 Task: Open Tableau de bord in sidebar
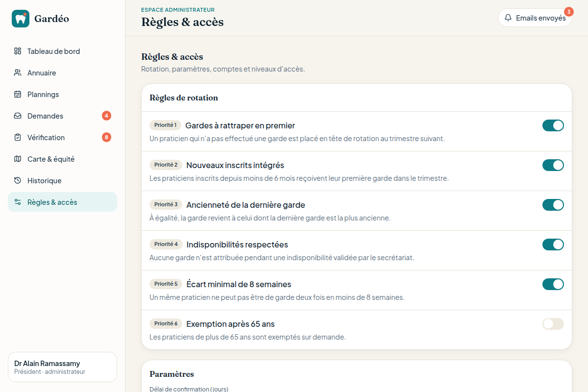pos(62,51)
